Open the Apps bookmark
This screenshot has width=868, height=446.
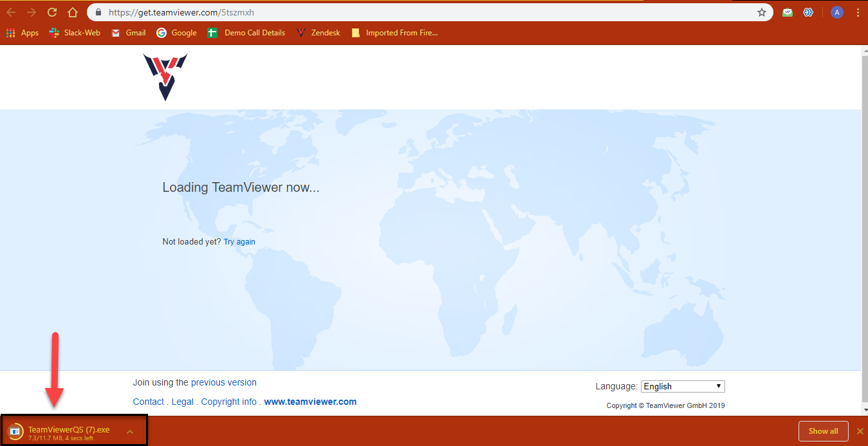coord(23,33)
